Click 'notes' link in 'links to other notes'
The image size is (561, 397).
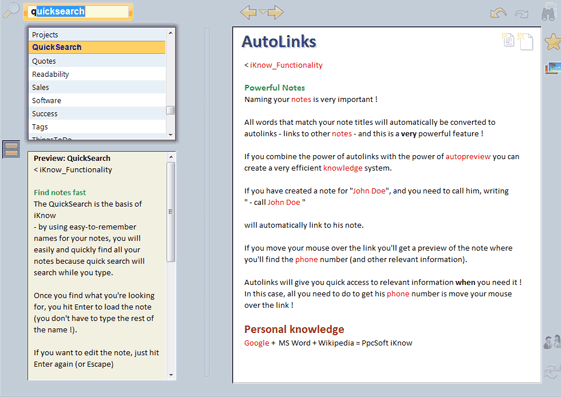click(342, 134)
